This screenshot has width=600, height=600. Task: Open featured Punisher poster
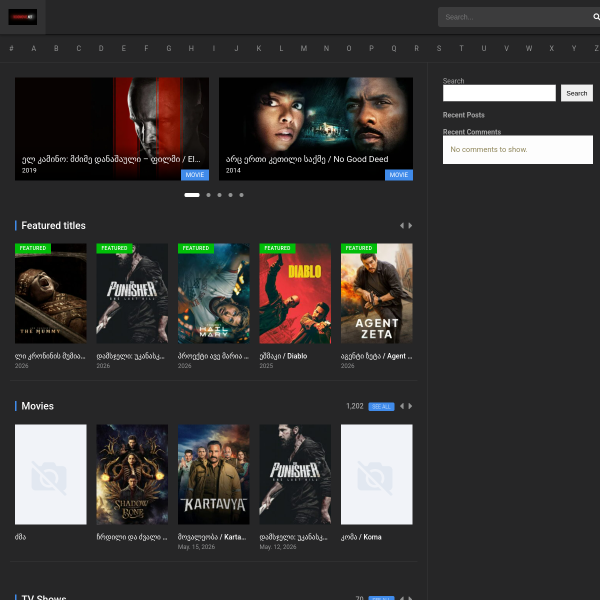(132, 293)
